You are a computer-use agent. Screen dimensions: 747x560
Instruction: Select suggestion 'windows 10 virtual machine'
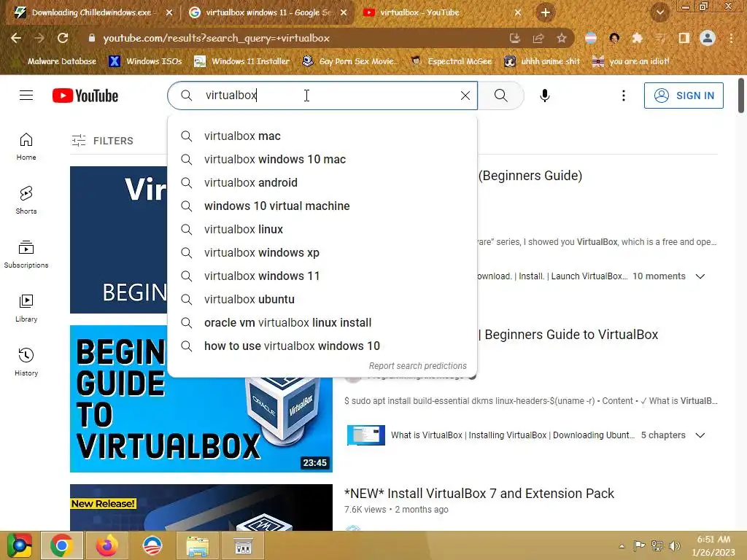(x=322, y=206)
